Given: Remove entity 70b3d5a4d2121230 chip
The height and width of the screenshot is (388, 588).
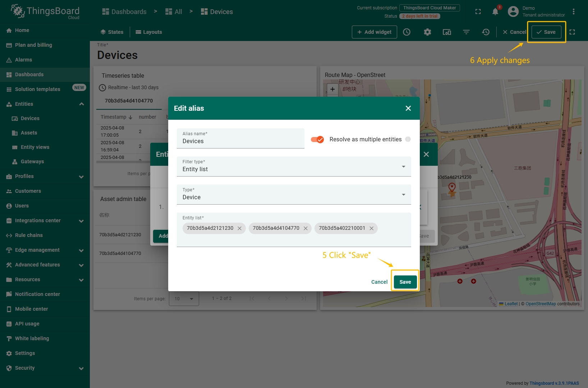Looking at the screenshot, I should [239, 228].
